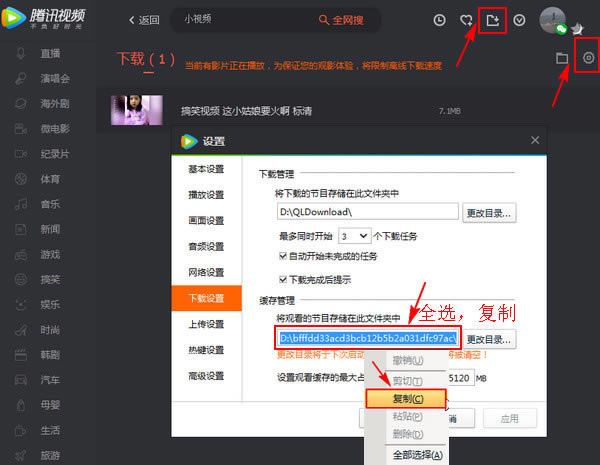This screenshot has height=465, width=600.
Task: Switch to 高级设置 tab
Action: pyautogui.click(x=206, y=376)
